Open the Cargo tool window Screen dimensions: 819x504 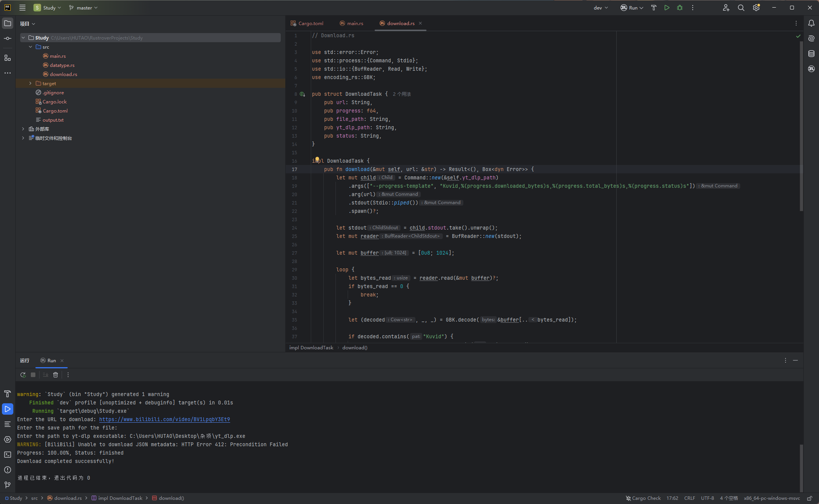(811, 69)
